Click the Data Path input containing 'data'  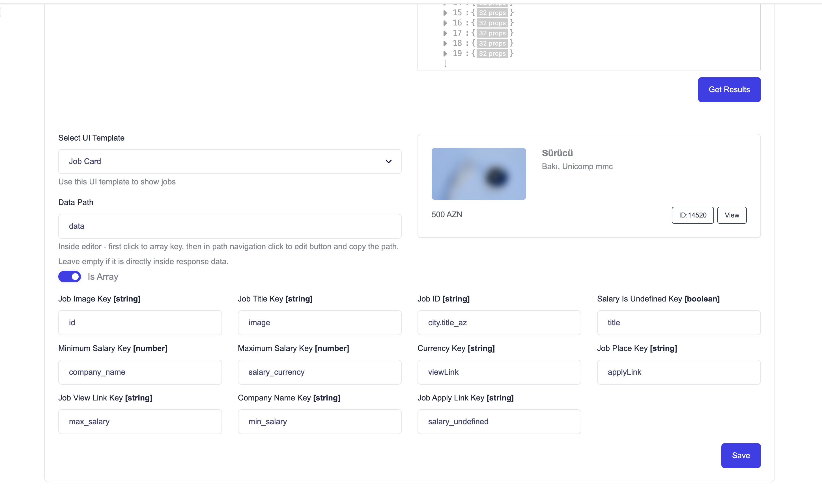[229, 226]
